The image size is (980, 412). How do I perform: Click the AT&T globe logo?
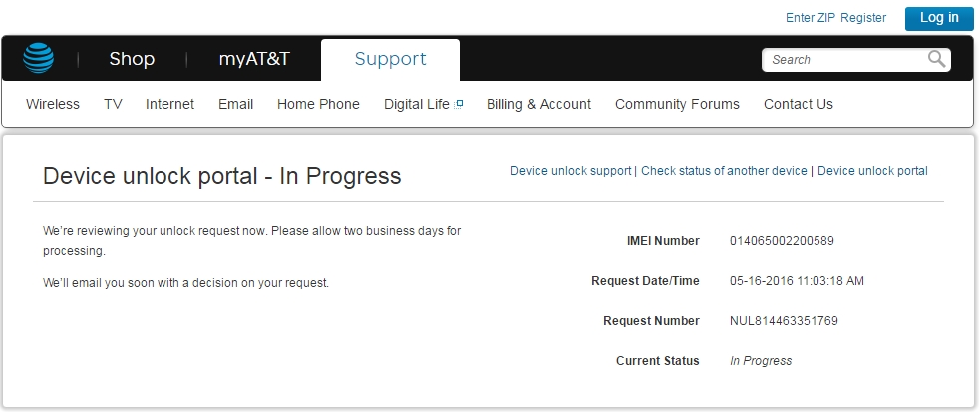point(38,59)
